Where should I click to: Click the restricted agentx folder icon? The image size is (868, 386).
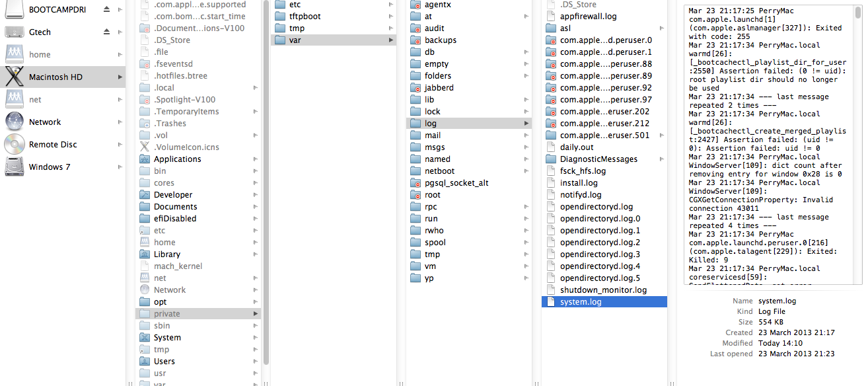[x=416, y=4]
